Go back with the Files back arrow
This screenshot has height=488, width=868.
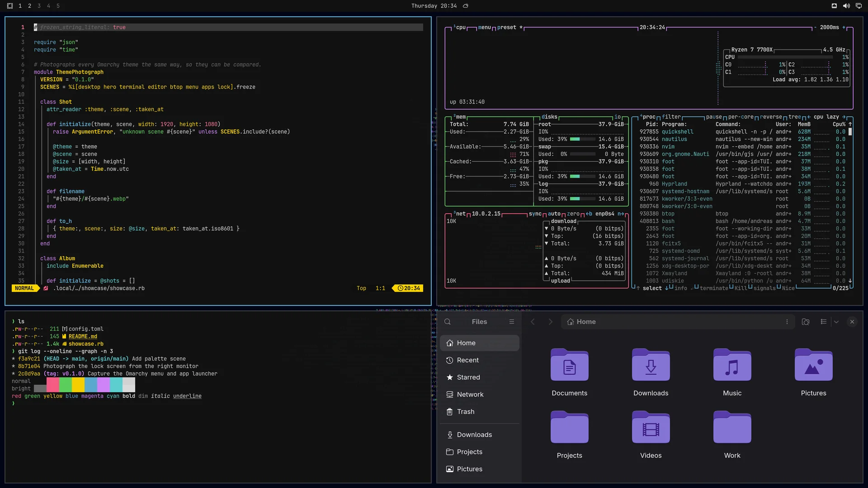coord(533,322)
